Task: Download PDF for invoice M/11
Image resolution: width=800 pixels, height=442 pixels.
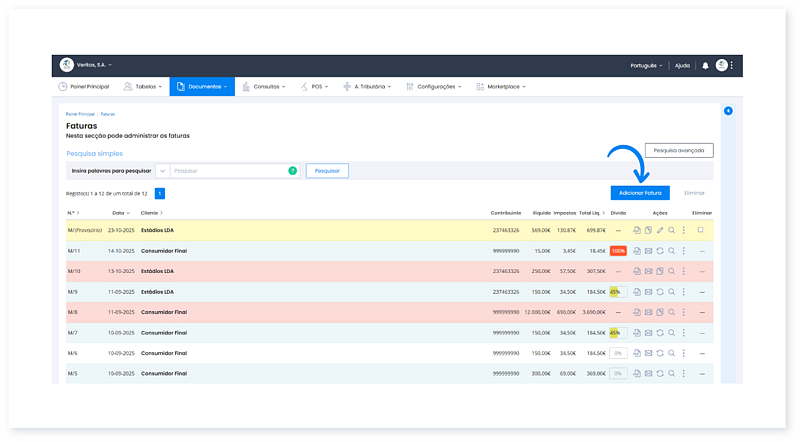Action: click(636, 251)
